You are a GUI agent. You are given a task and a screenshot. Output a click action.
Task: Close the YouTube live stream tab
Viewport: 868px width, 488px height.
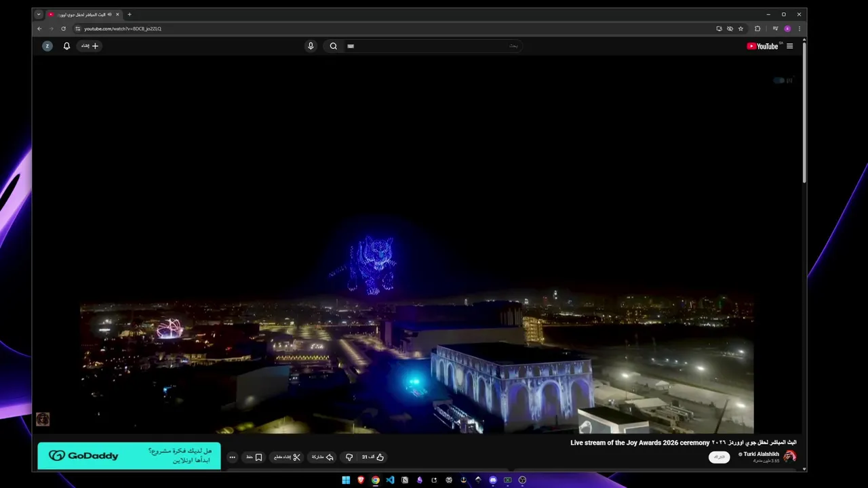117,14
